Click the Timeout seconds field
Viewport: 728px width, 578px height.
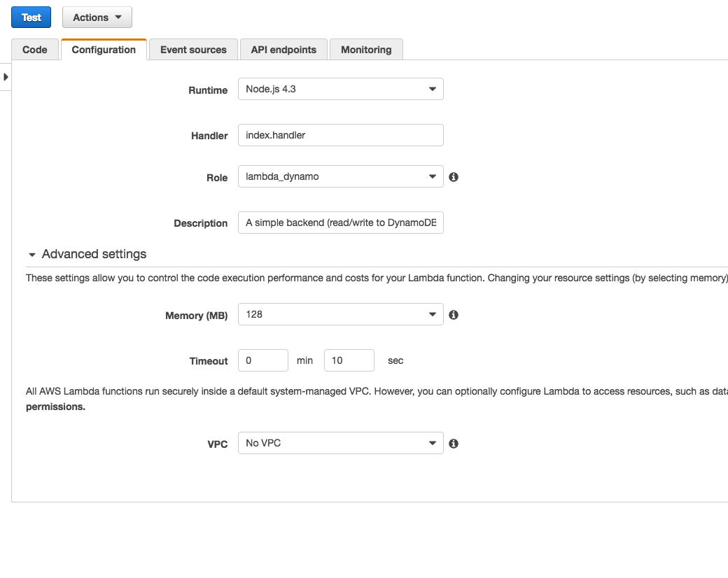(349, 360)
